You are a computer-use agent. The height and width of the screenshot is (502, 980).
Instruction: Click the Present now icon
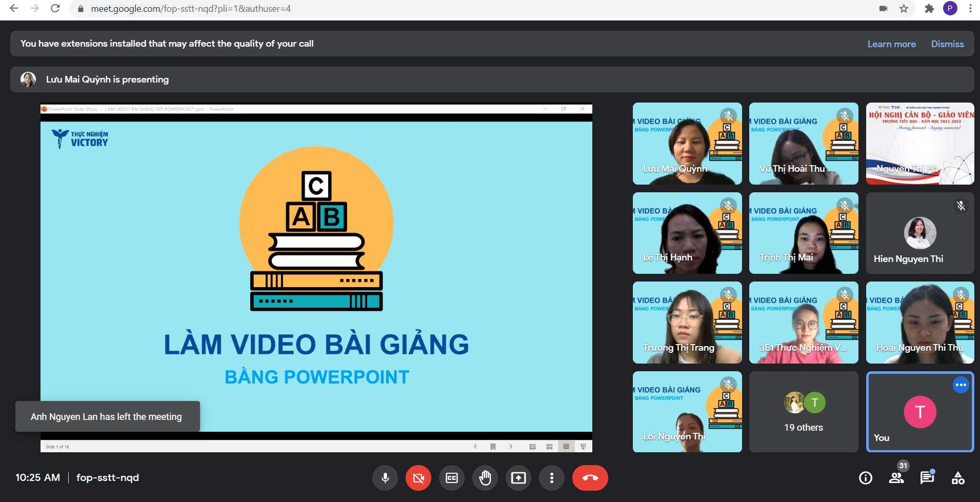518,478
